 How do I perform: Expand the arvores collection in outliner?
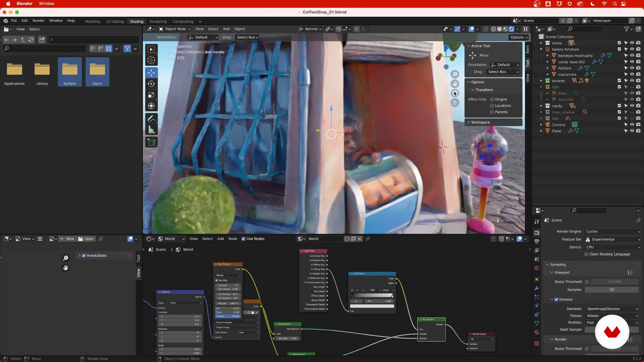pos(541,81)
